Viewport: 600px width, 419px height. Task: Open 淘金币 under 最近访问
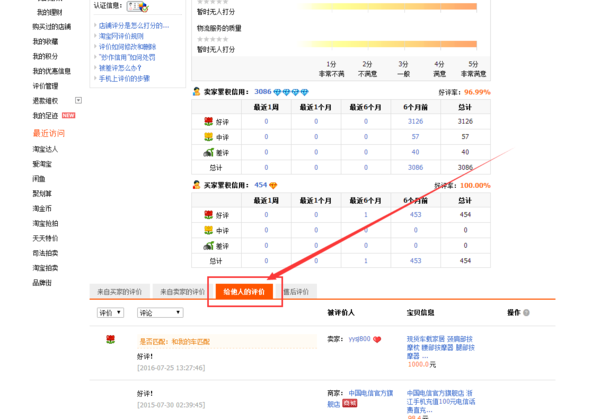coord(42,209)
